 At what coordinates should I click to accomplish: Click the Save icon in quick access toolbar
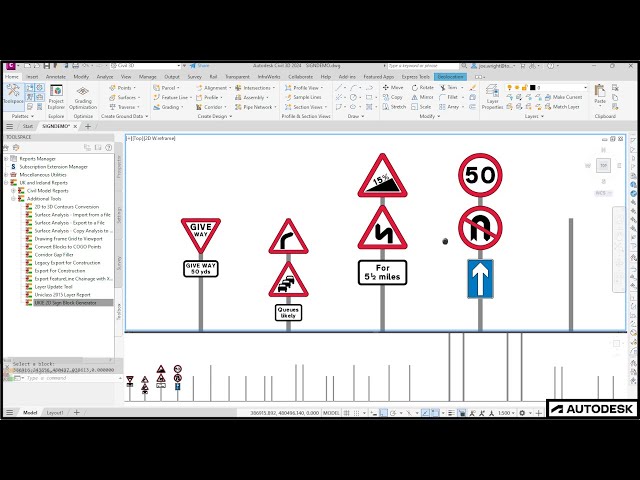click(46, 66)
